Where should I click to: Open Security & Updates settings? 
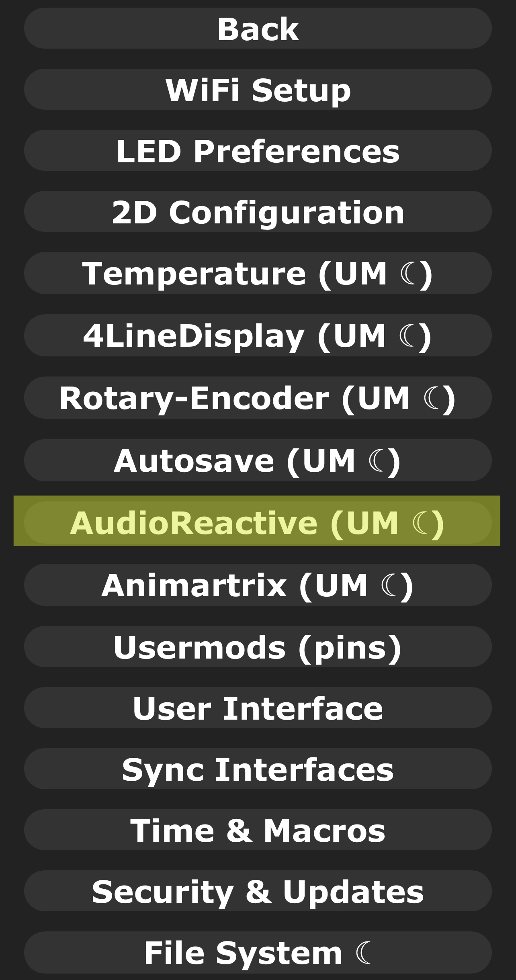pyautogui.click(x=258, y=891)
